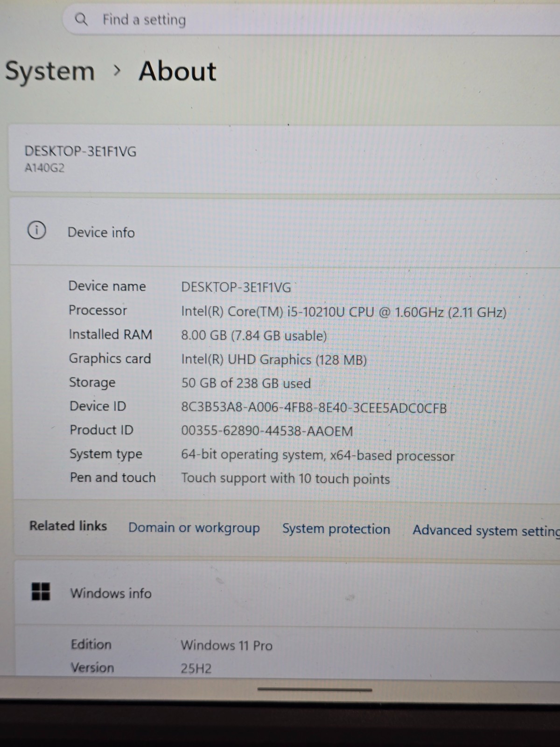
Task: Click the Windows logo icon
Action: [x=41, y=591]
